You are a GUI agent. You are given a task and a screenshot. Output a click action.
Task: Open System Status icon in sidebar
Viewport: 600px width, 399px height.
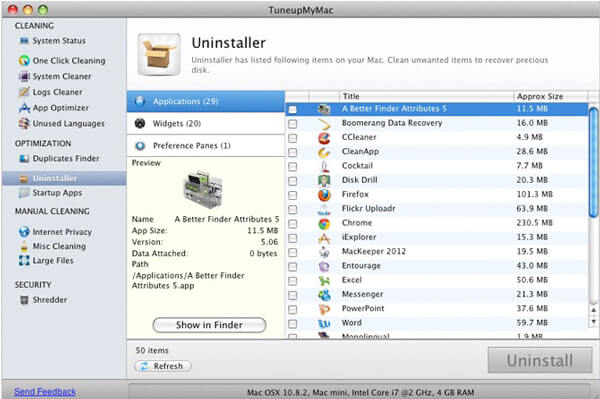[24, 41]
